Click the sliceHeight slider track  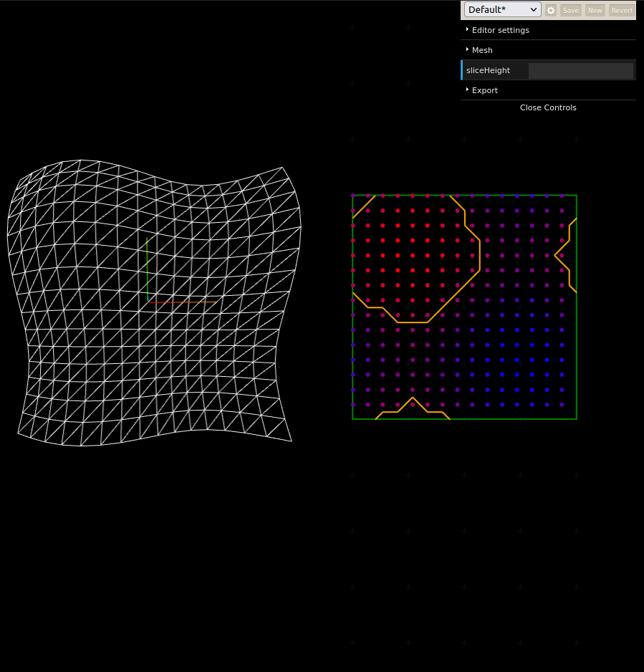(x=580, y=70)
